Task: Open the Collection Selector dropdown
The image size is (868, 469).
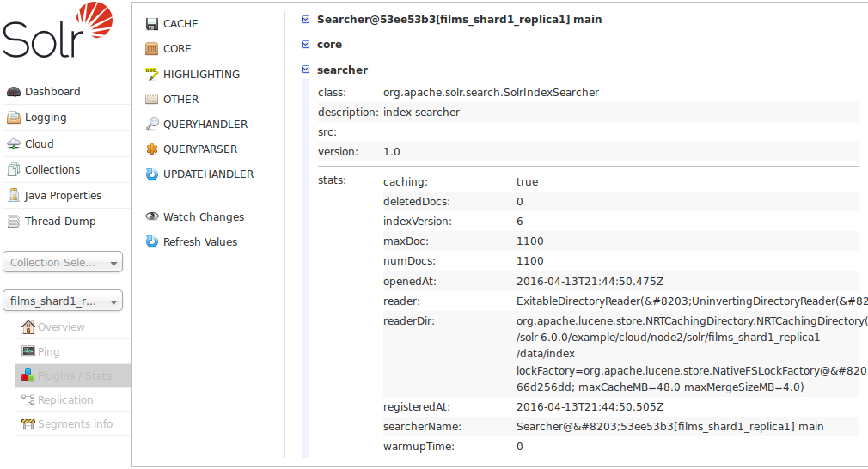Action: tap(63, 262)
